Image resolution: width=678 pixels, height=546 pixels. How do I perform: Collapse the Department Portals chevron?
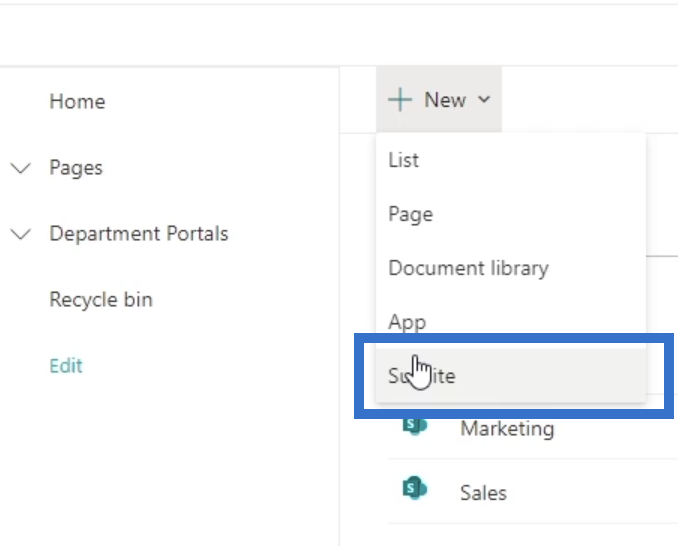[20, 235]
